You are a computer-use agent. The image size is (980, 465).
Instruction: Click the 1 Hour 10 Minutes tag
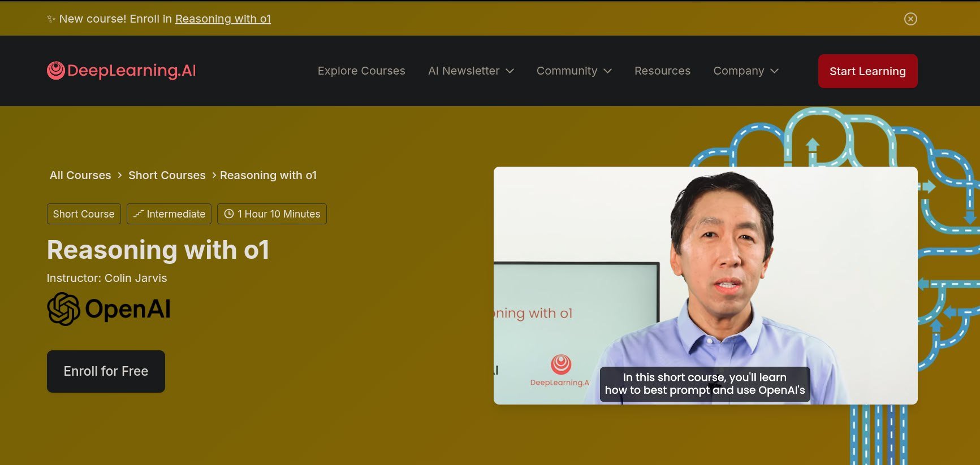point(272,214)
